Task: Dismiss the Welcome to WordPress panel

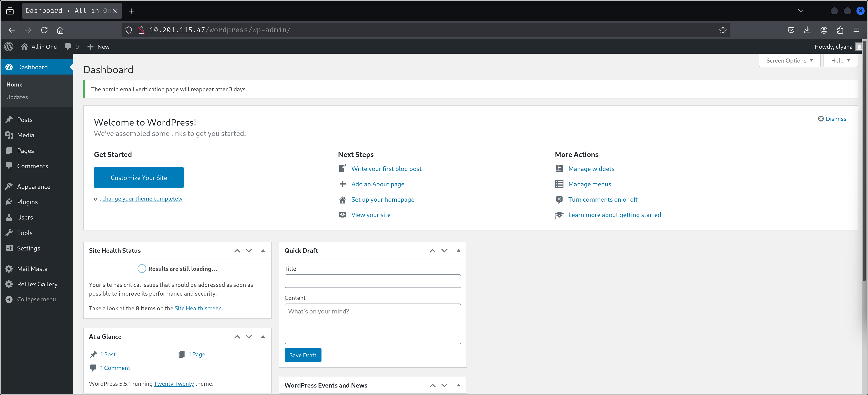Action: tap(832, 119)
